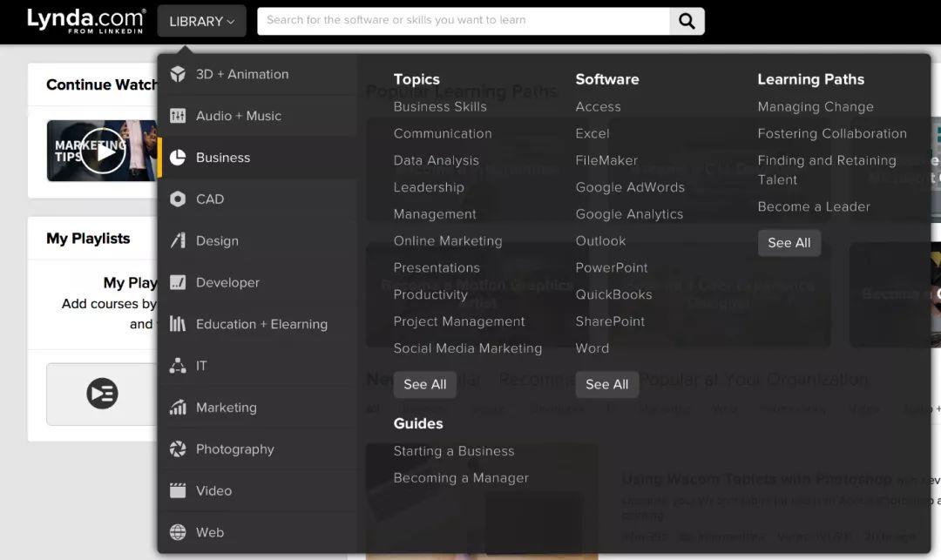
Task: Click the Web globe icon
Action: [178, 532]
